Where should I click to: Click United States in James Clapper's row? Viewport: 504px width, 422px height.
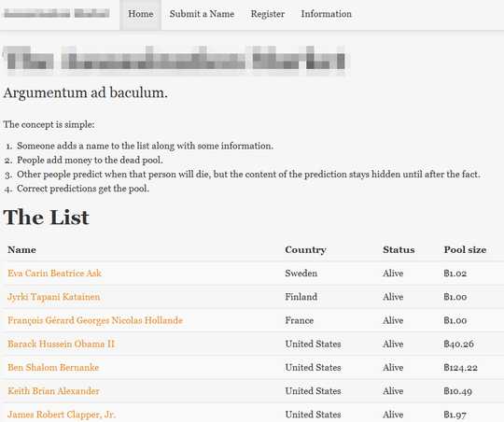pyautogui.click(x=313, y=415)
